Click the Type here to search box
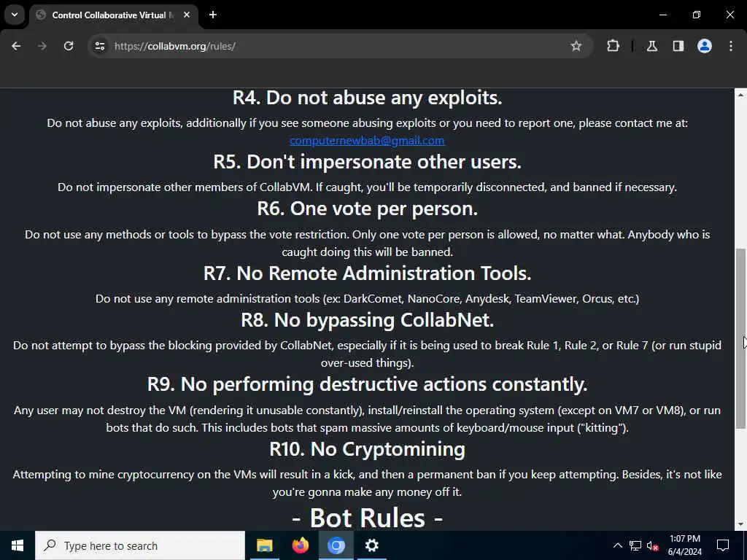 click(140, 545)
